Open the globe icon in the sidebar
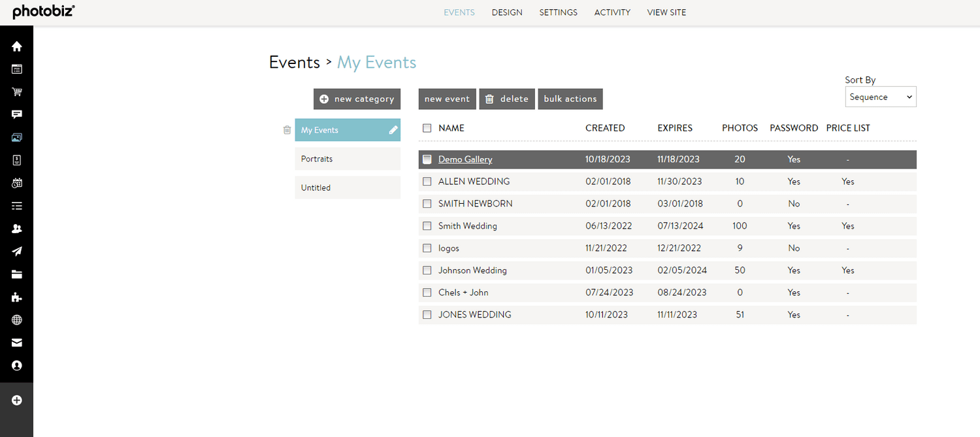 click(17, 319)
